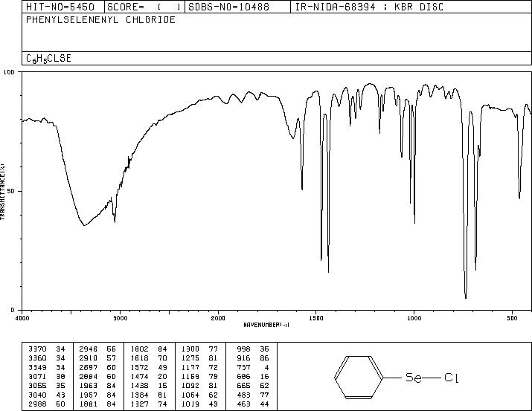Screen dimensions: 532x411
Task: Click the 3370 peak value in the table
Action: coord(37,349)
